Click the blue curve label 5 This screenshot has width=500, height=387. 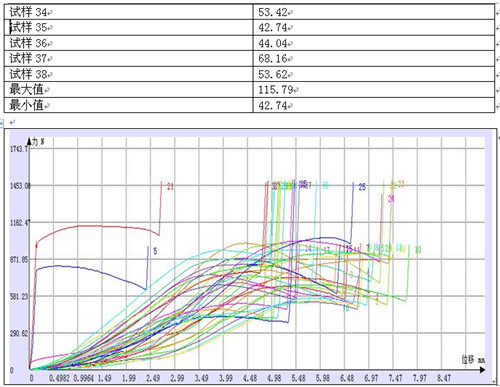(155, 251)
